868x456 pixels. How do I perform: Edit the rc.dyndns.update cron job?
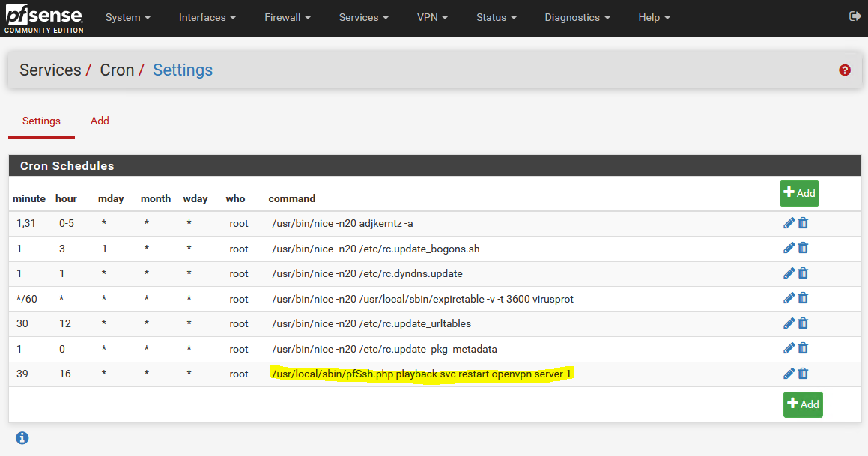pyautogui.click(x=789, y=273)
